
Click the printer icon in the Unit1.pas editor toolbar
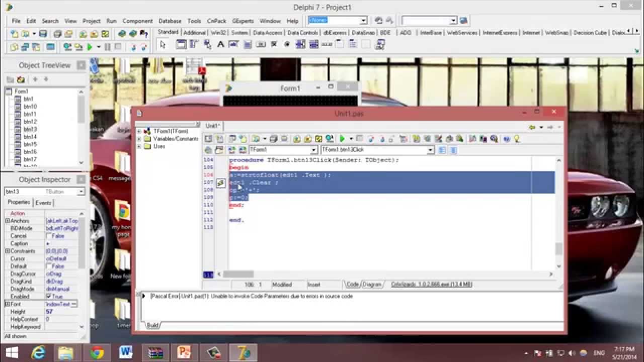tap(284, 139)
